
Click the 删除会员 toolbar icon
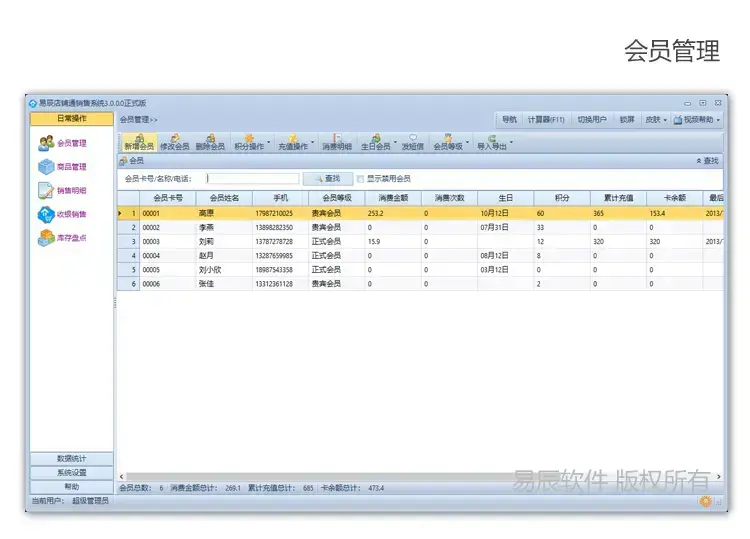click(210, 142)
